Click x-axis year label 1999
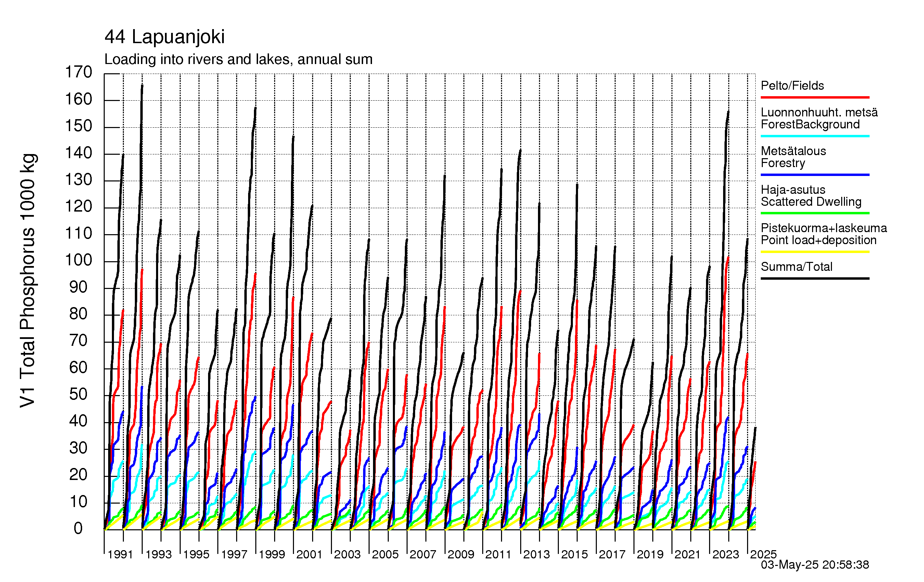 coord(272,554)
